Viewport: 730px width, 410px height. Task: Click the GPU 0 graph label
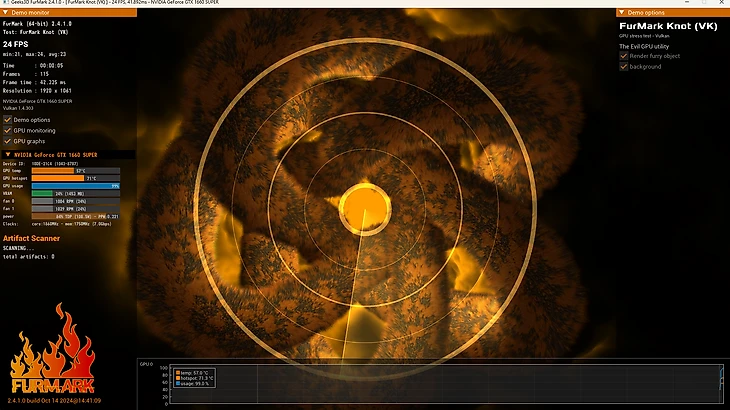pyautogui.click(x=146, y=364)
